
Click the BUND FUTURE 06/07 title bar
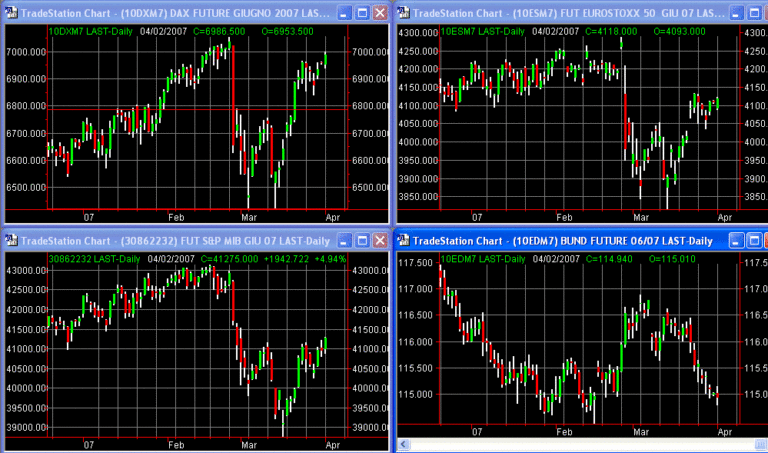(562, 241)
